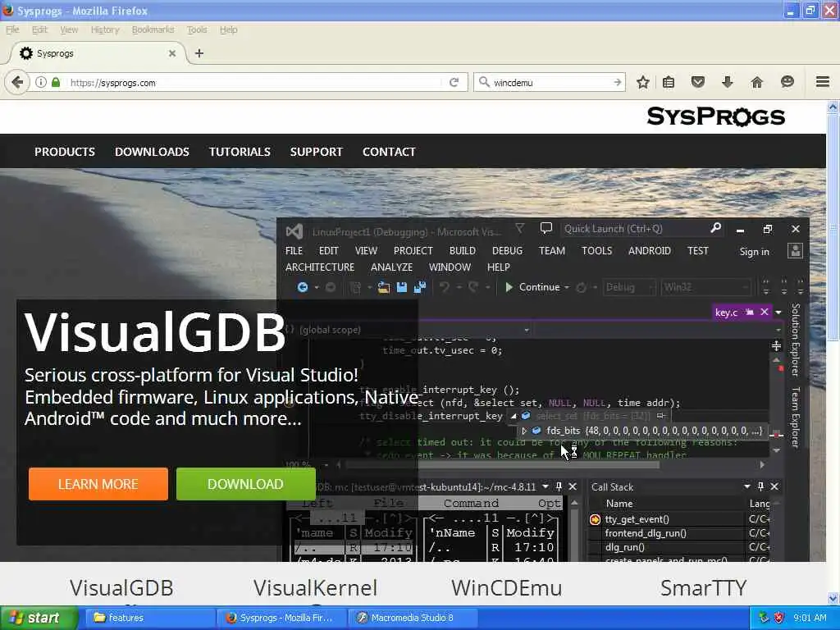The height and width of the screenshot is (630, 840).
Task: Click the orange LEARN MORE button
Action: 98,484
